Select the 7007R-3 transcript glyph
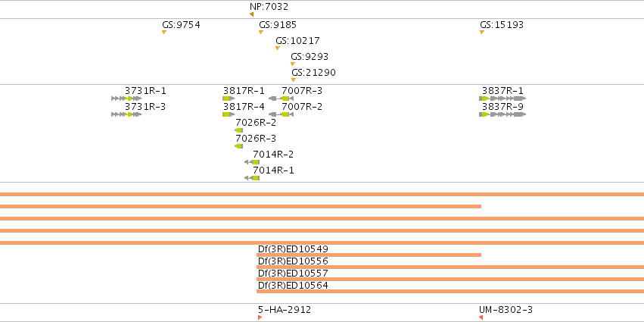Image resolution: width=644 pixels, height=322 pixels. pos(281,98)
